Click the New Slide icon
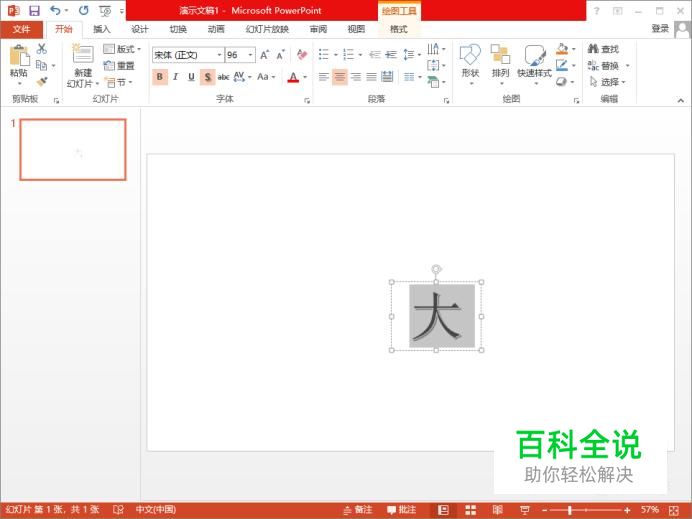 [x=83, y=54]
